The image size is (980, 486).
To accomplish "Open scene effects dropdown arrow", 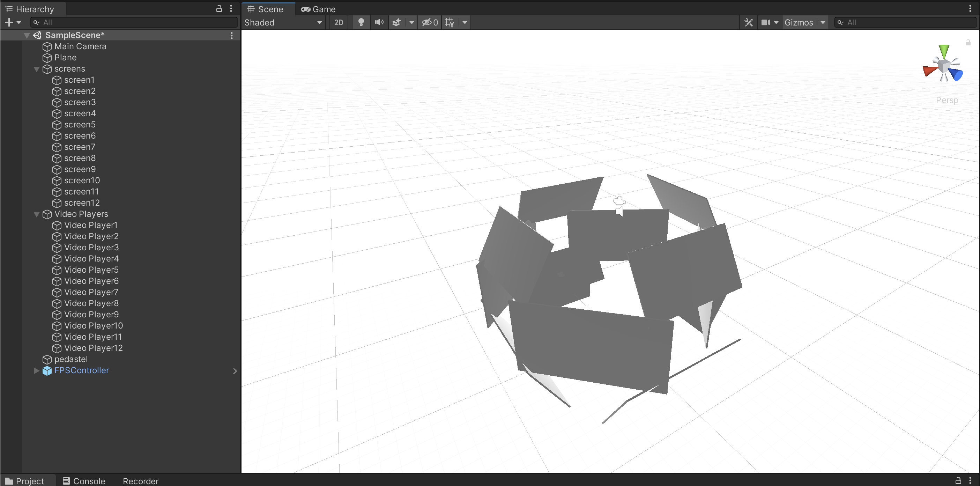I will coord(411,22).
